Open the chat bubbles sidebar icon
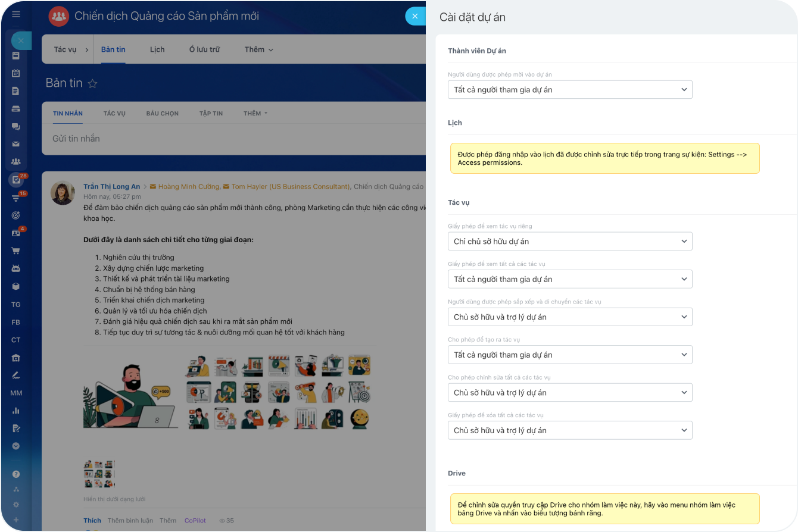The width and height of the screenshot is (798, 532). (16, 127)
